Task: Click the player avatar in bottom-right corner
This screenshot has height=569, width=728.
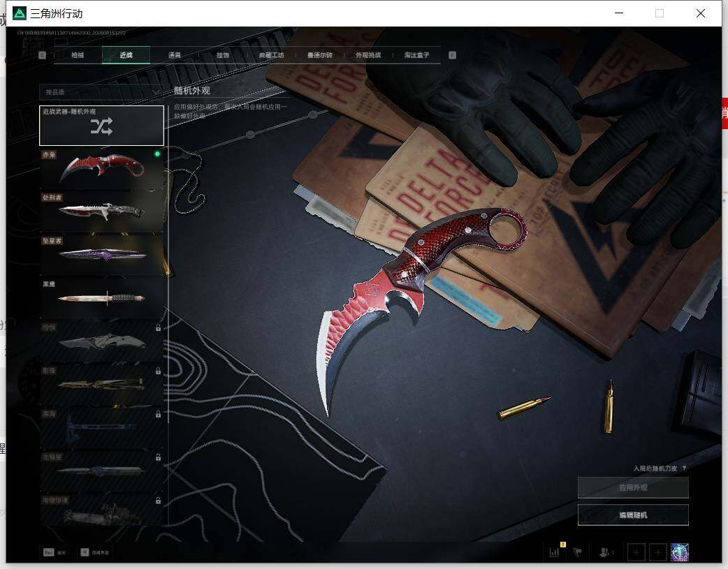Action: click(x=680, y=552)
